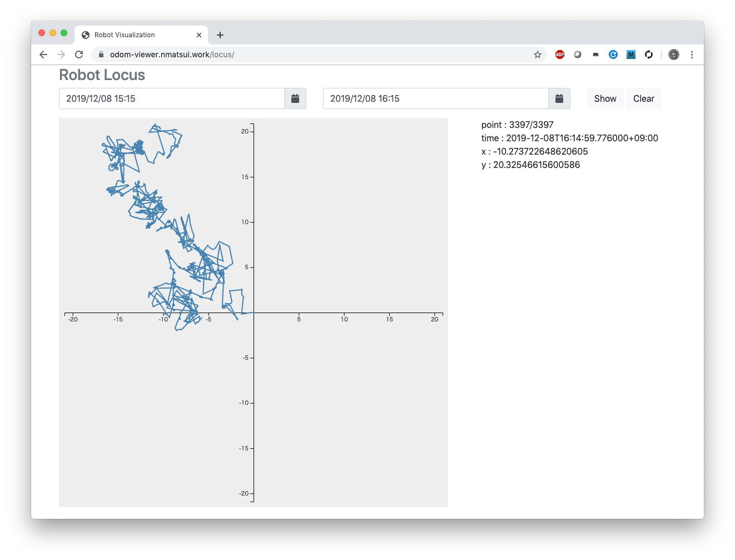Click the Robot Locus heading
This screenshot has height=560, width=735.
tap(102, 75)
